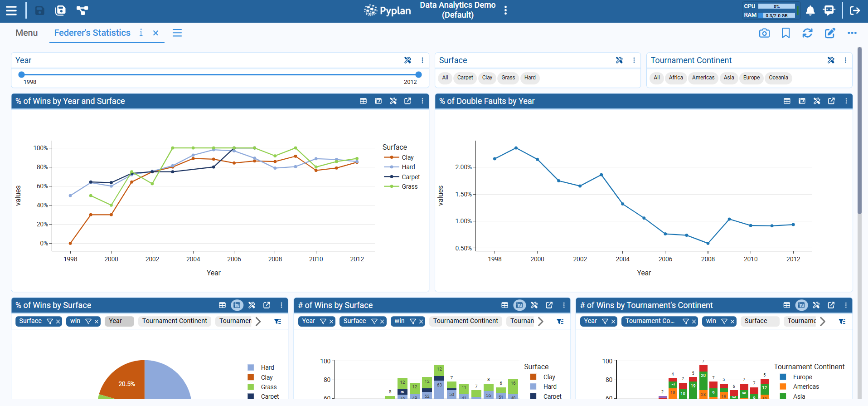Take a dashboard screenshot with camera icon
Image resolution: width=868 pixels, height=406 pixels.
tap(764, 33)
